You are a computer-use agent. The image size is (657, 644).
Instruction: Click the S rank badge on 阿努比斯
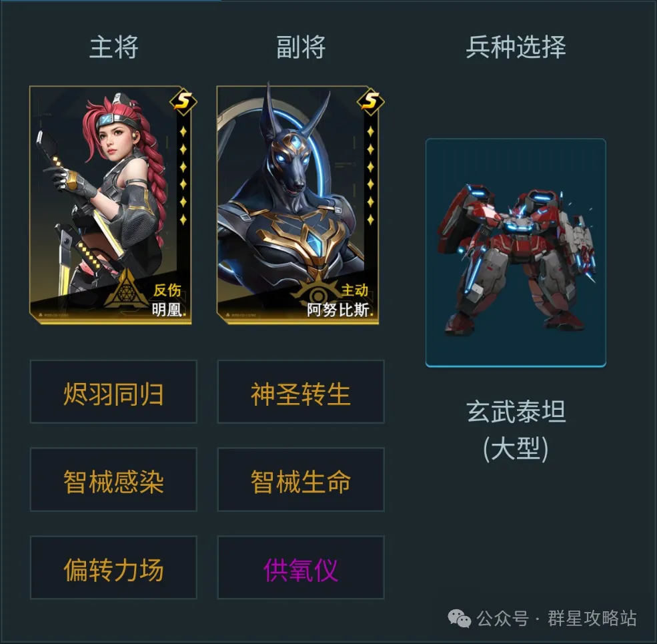[x=371, y=101]
